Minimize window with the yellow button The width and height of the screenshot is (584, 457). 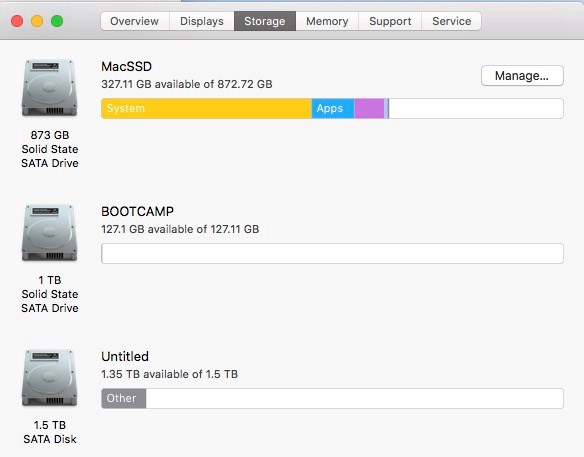tap(37, 21)
